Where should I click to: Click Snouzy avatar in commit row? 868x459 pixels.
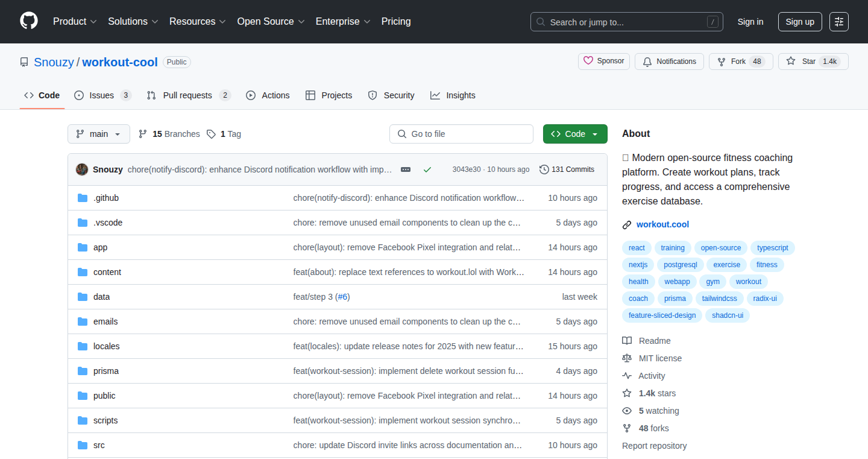[x=82, y=169]
